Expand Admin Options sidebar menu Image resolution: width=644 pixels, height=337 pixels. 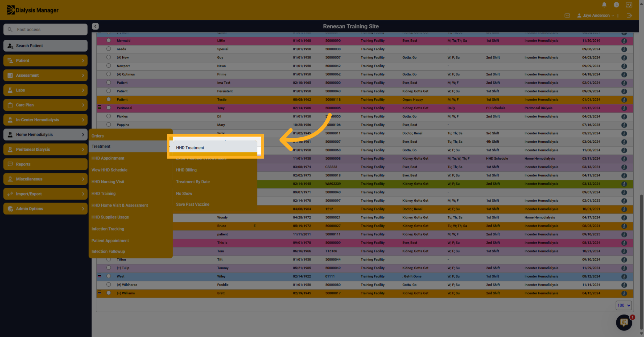[45, 209]
